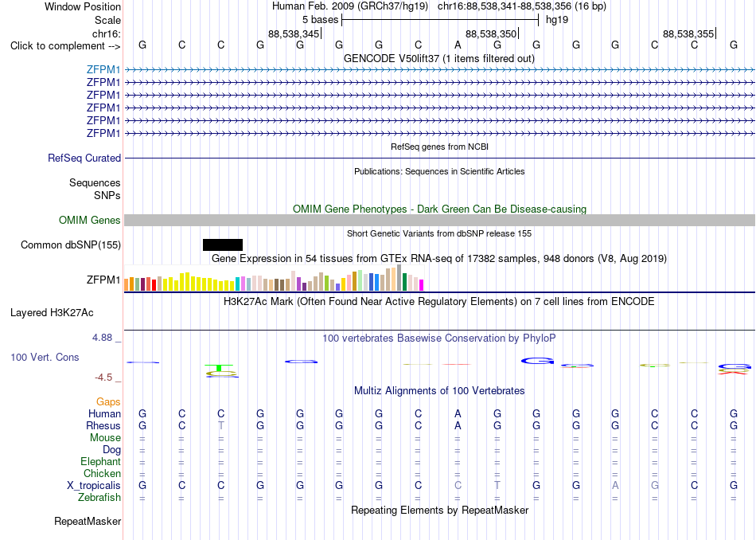This screenshot has height=540, width=756.
Task: Click the gray OMIM Genes bar
Action: 439,220
